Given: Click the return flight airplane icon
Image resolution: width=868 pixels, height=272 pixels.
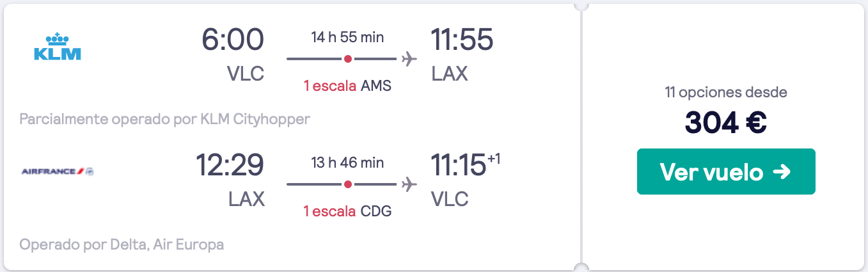Looking at the screenshot, I should [x=409, y=184].
